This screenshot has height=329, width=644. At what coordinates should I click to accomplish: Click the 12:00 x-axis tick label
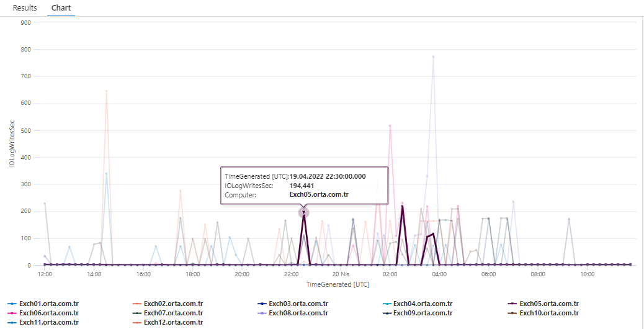point(45,274)
